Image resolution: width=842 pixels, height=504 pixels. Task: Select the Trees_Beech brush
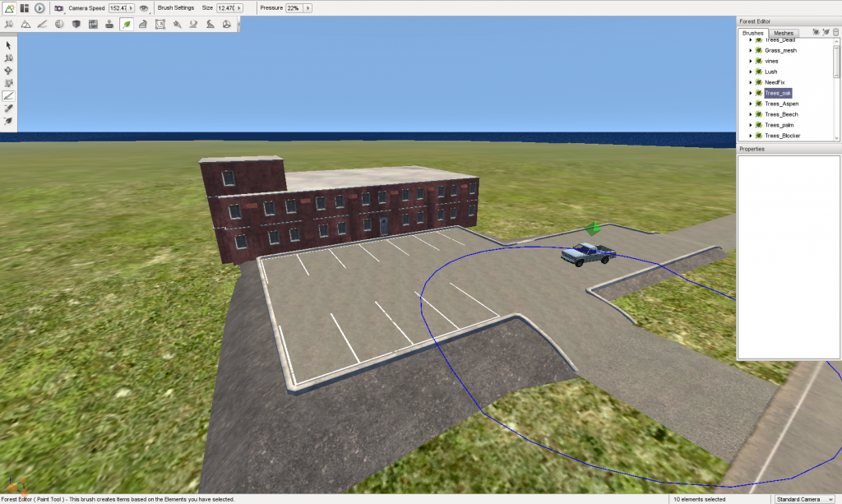[781, 114]
